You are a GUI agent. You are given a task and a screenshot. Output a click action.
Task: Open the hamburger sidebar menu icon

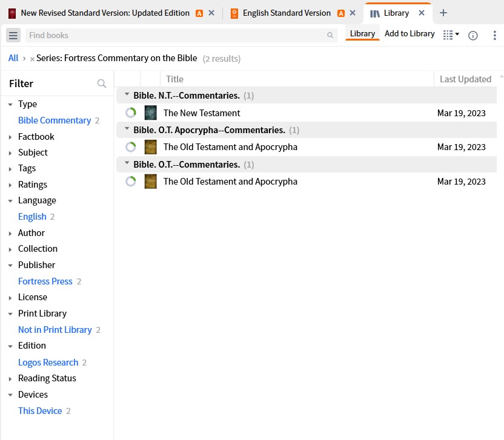(13, 35)
